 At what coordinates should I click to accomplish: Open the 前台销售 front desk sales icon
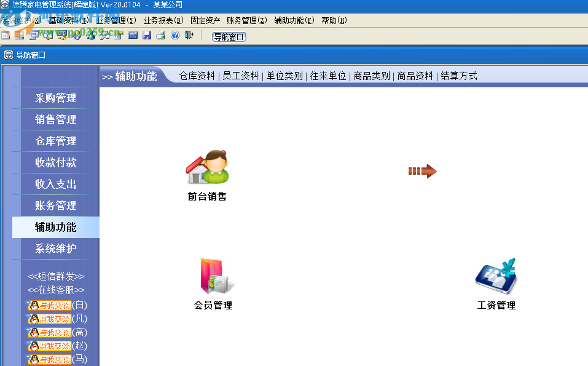207,167
